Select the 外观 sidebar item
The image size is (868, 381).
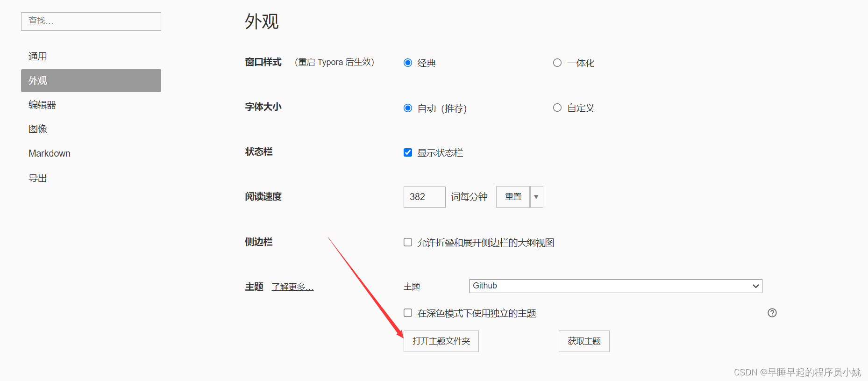click(x=91, y=80)
